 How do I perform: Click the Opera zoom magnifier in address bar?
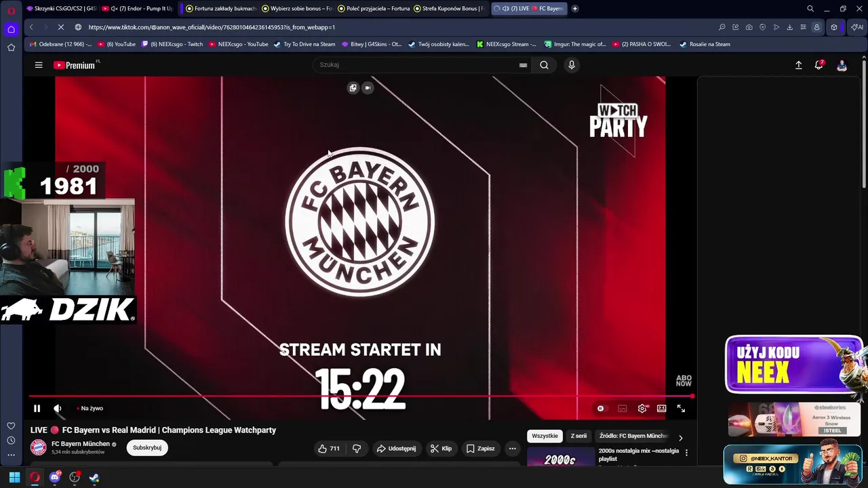click(722, 27)
